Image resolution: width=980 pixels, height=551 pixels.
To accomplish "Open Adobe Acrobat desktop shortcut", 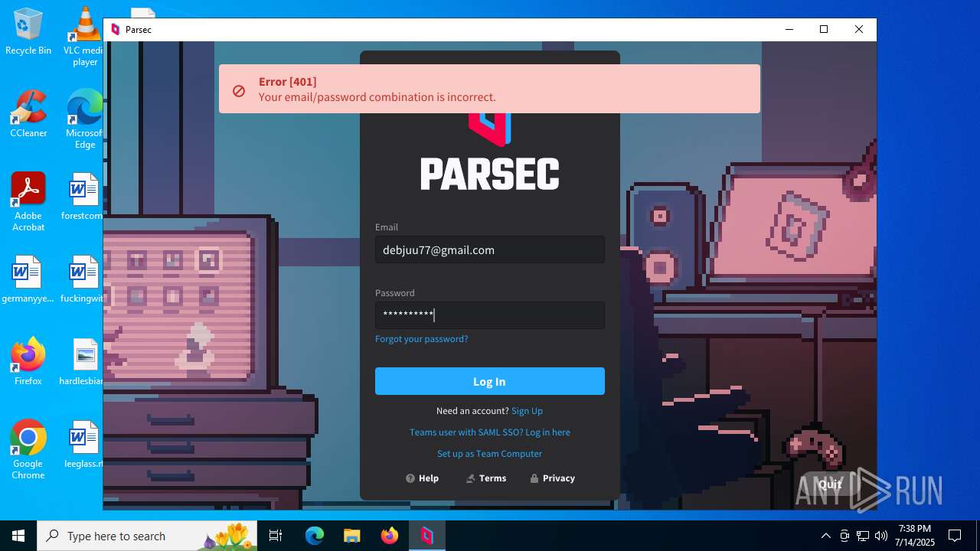I will pos(28,202).
